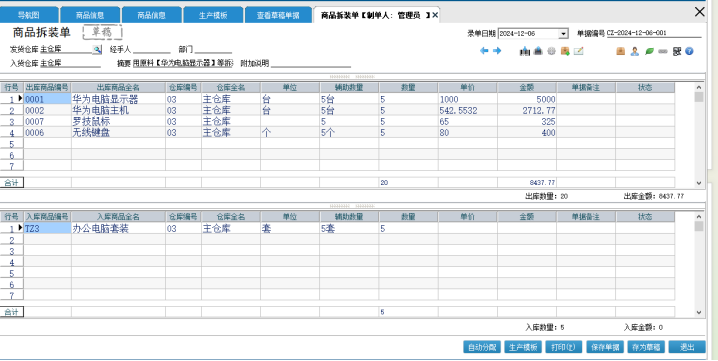Click the 存为草稿 button

(x=646, y=347)
